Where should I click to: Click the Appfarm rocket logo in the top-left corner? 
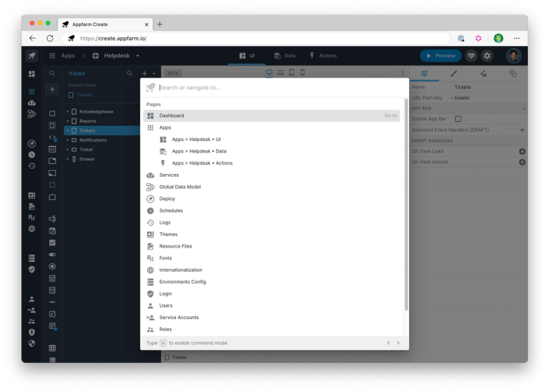pyautogui.click(x=32, y=56)
